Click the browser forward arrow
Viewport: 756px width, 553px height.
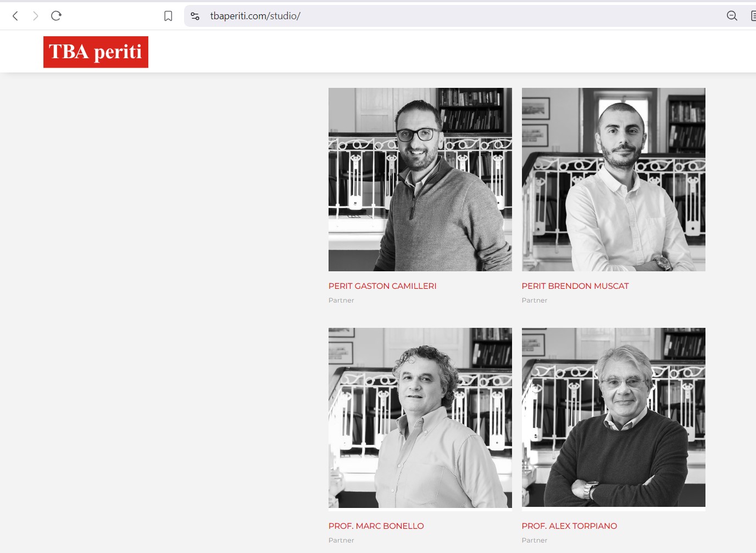36,16
